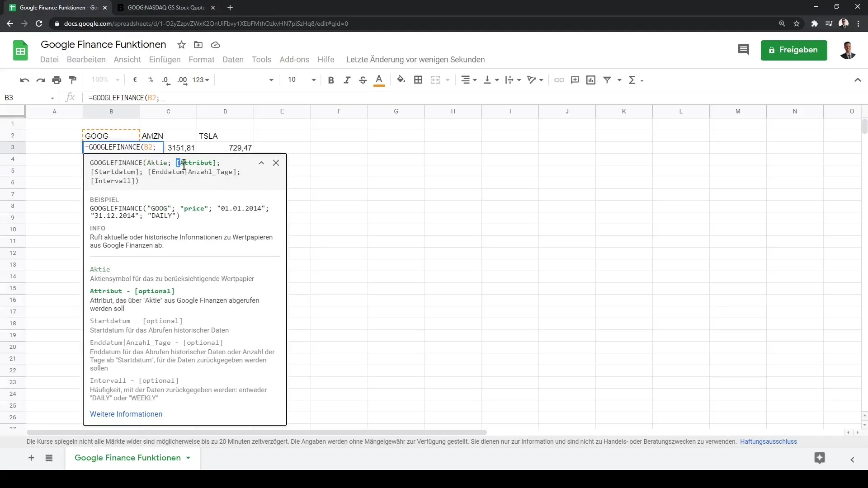This screenshot has height=488, width=868.
Task: Format as currency with euro icon
Action: point(135,80)
